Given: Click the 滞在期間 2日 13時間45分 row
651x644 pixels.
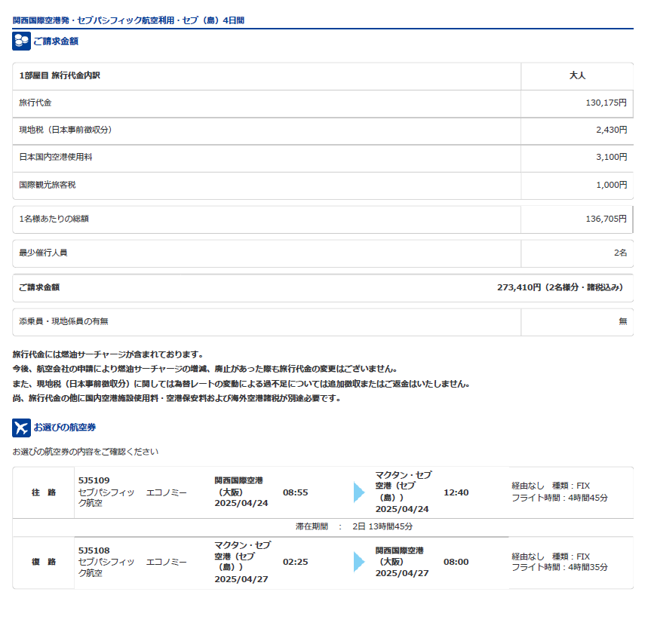Looking at the screenshot, I should pyautogui.click(x=354, y=526).
